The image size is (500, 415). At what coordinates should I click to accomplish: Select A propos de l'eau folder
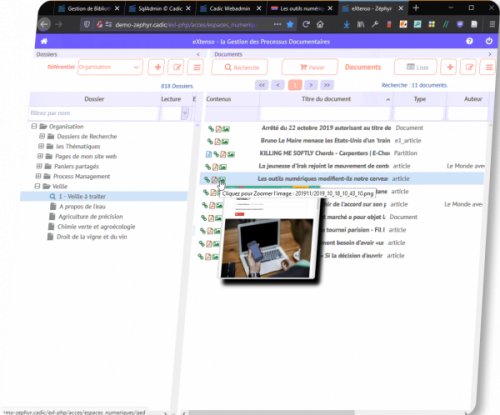pos(82,207)
